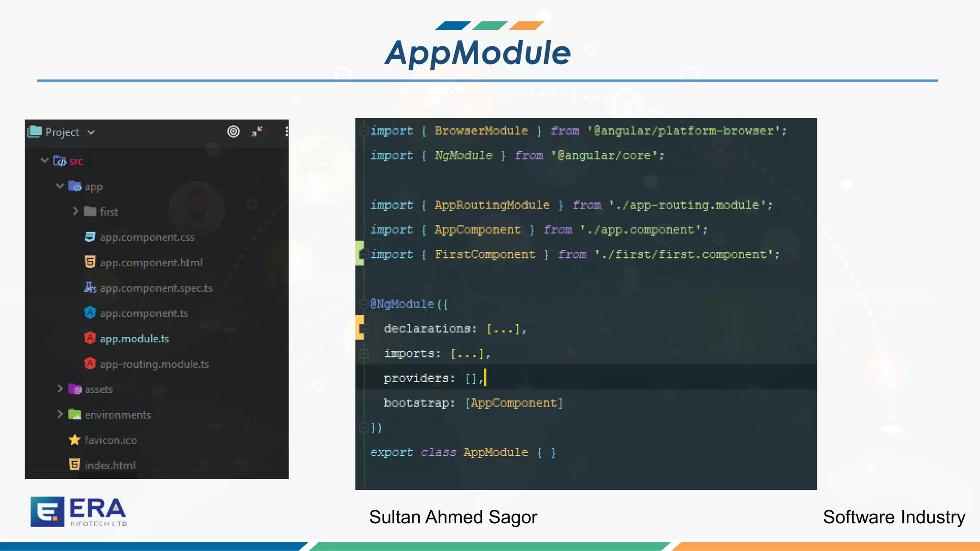
Task: Expand the folded imports array
Action: point(364,353)
